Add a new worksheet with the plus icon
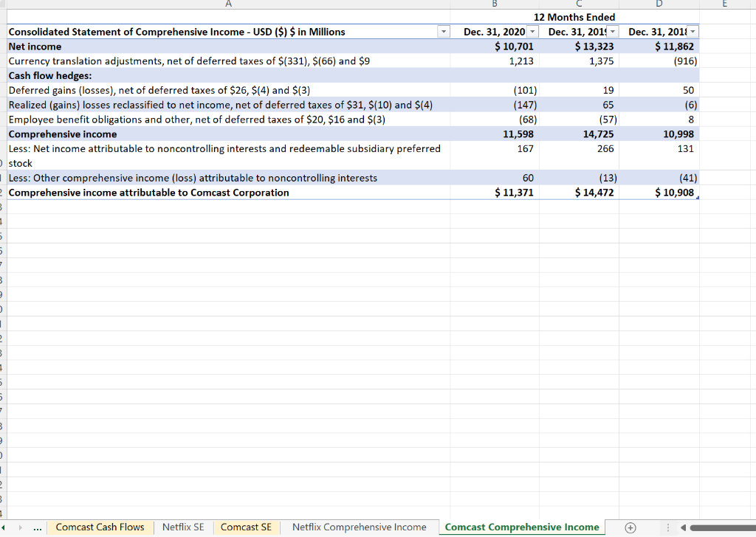Screen dimensions: 756x537 pyautogui.click(x=630, y=527)
